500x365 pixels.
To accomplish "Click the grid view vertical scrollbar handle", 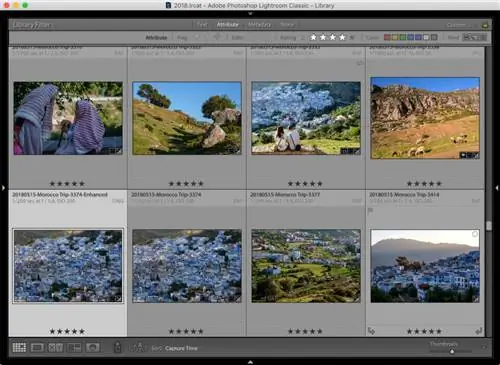I will 489,226.
